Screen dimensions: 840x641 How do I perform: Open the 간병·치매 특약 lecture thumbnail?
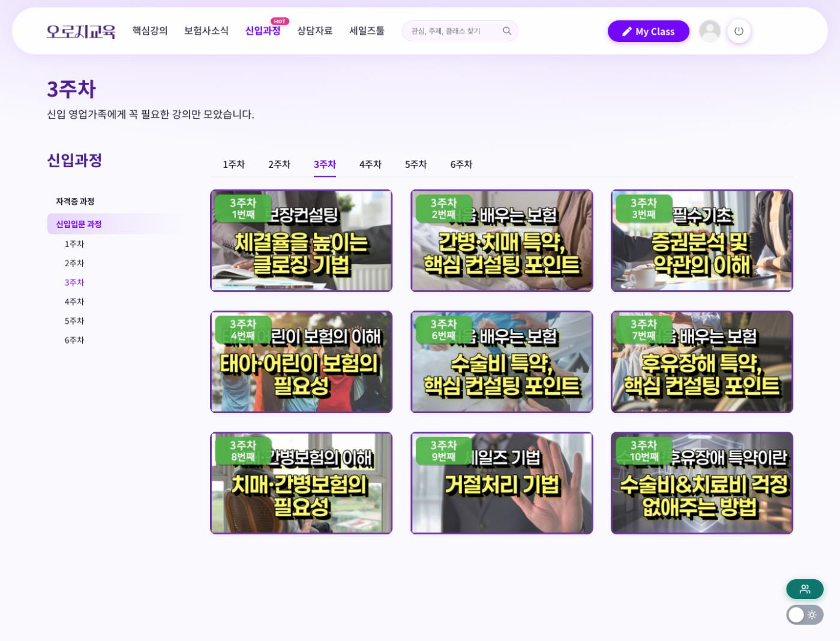tap(502, 241)
